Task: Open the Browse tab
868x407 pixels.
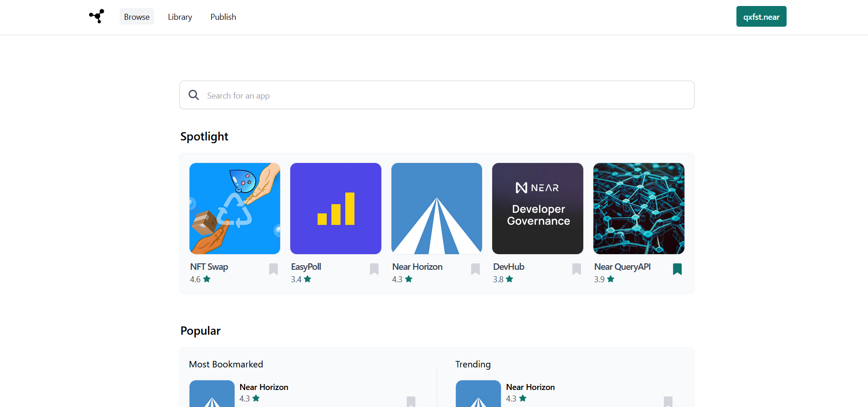Action: [x=137, y=17]
